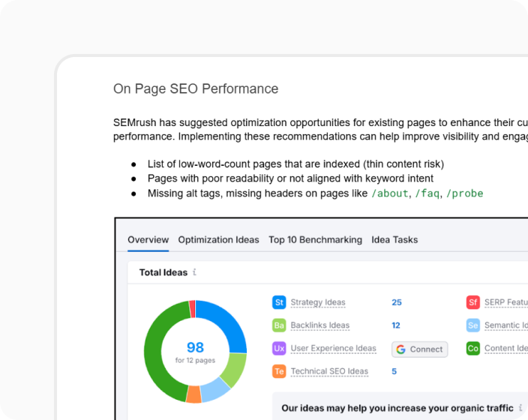The height and width of the screenshot is (420, 528).
Task: Click the 'On Page SEO Performance' heading
Action: pos(196,89)
